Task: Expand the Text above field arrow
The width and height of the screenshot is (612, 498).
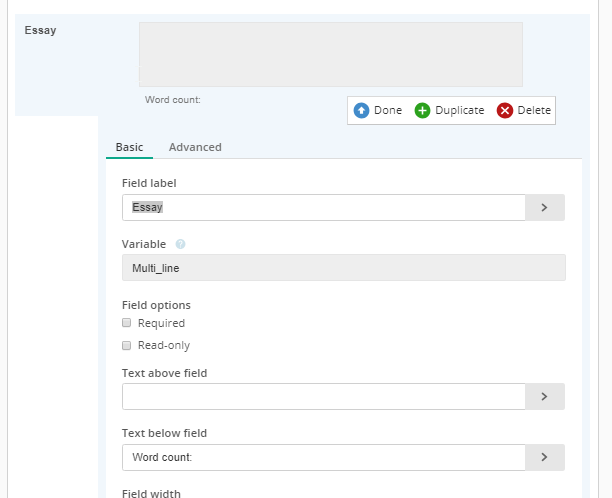Action: tap(544, 397)
